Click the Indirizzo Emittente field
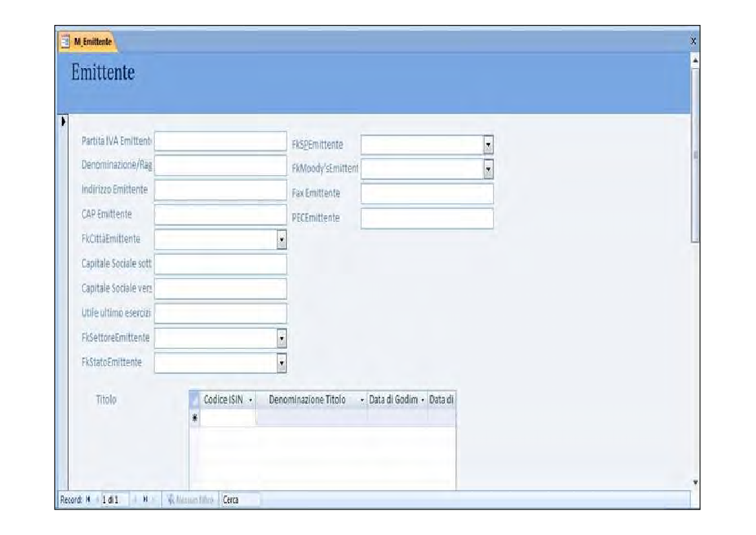This screenshot has height=535, width=756. click(x=220, y=190)
